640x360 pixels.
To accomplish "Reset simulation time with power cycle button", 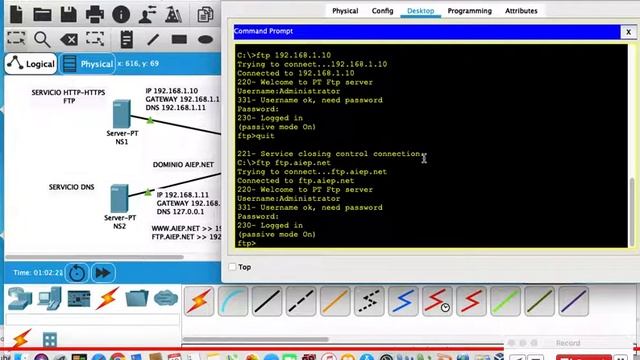I will click(x=77, y=273).
